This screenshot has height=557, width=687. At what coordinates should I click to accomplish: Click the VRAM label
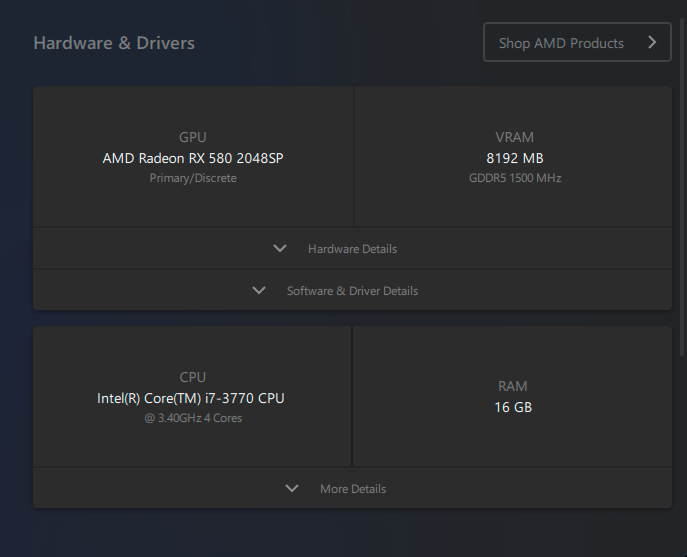(514, 137)
